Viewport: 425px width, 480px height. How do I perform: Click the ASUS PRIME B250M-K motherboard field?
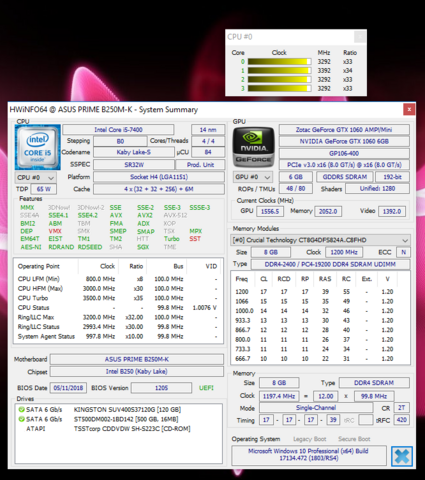point(137,359)
